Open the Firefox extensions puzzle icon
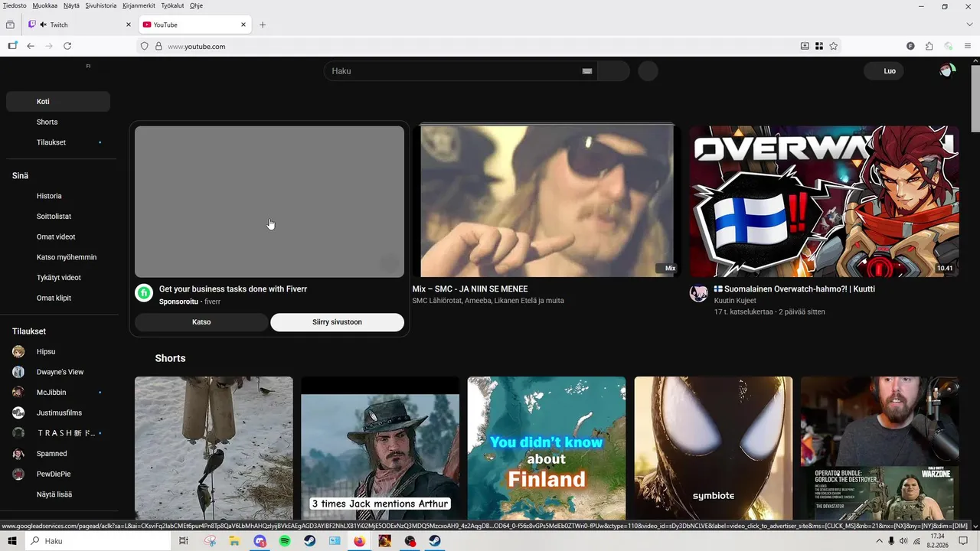The image size is (980, 551). (929, 46)
